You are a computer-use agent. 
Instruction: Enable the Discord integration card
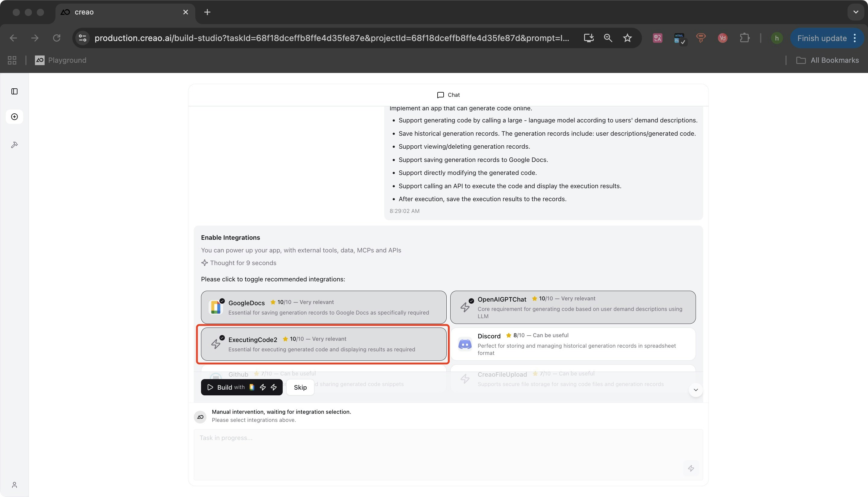coord(572,344)
